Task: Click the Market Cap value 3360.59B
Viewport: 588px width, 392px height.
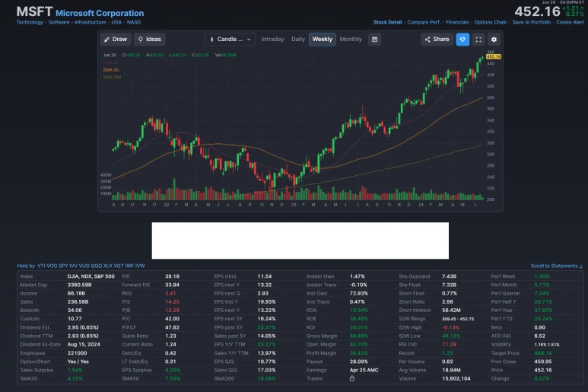Action: 80,285
